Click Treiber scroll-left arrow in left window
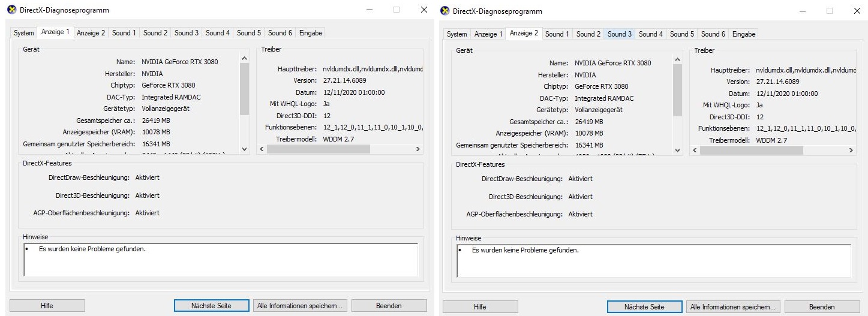 (262, 149)
